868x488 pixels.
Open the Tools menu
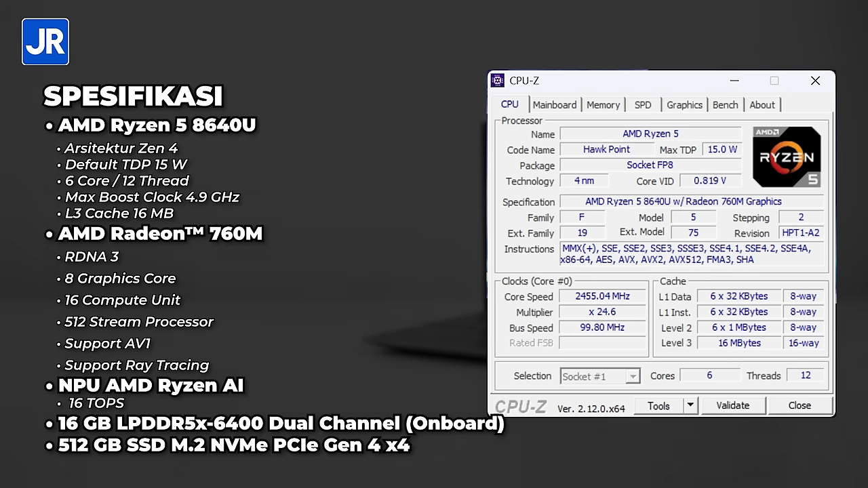658,405
